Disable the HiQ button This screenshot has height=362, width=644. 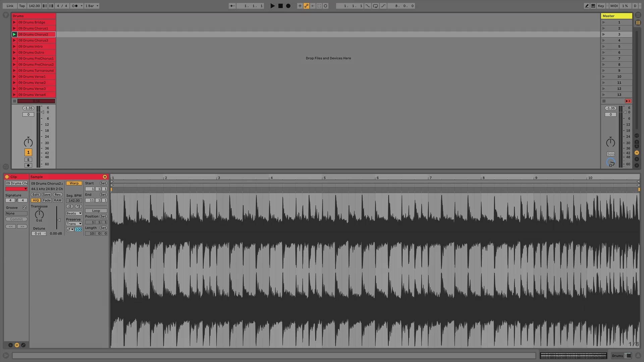pos(36,200)
